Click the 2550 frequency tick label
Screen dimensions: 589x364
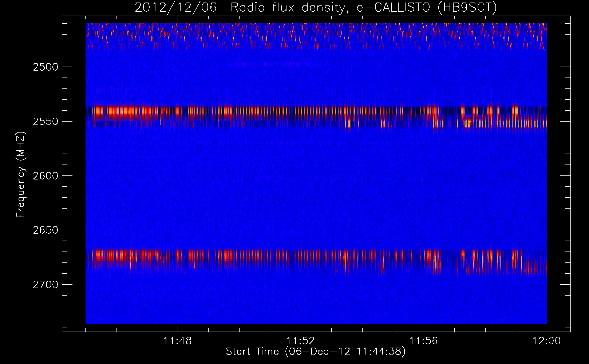[x=46, y=122]
